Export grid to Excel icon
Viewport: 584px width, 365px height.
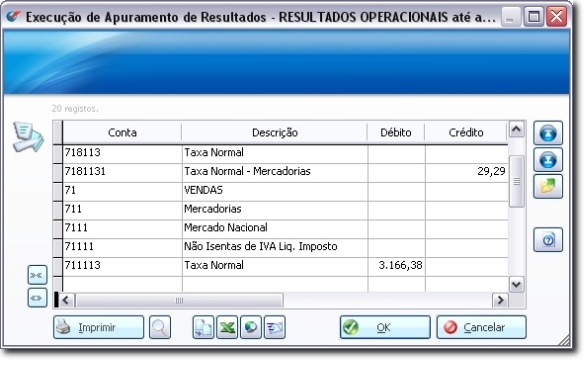[227, 327]
